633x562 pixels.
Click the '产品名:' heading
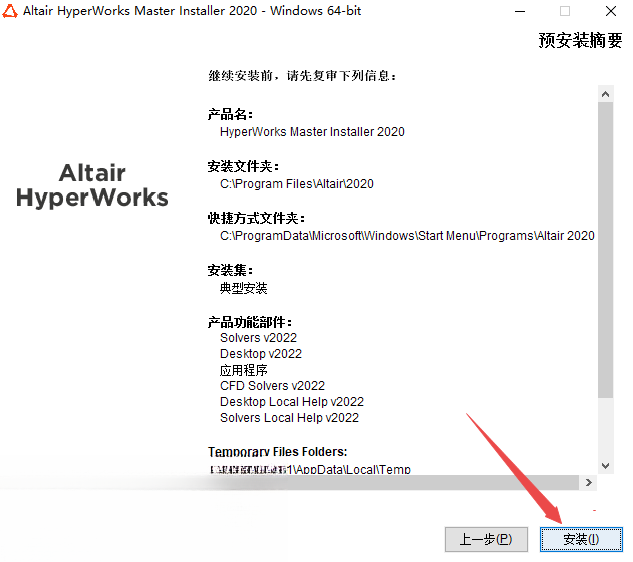click(230, 114)
